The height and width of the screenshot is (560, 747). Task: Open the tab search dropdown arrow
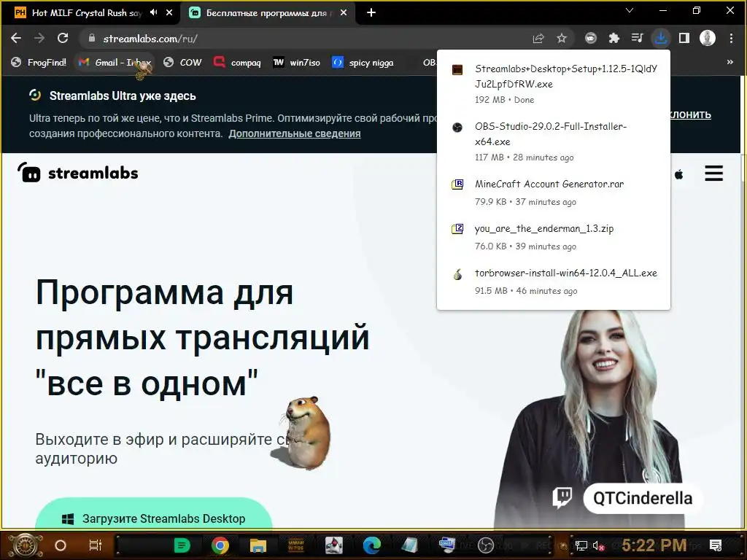[x=630, y=10]
